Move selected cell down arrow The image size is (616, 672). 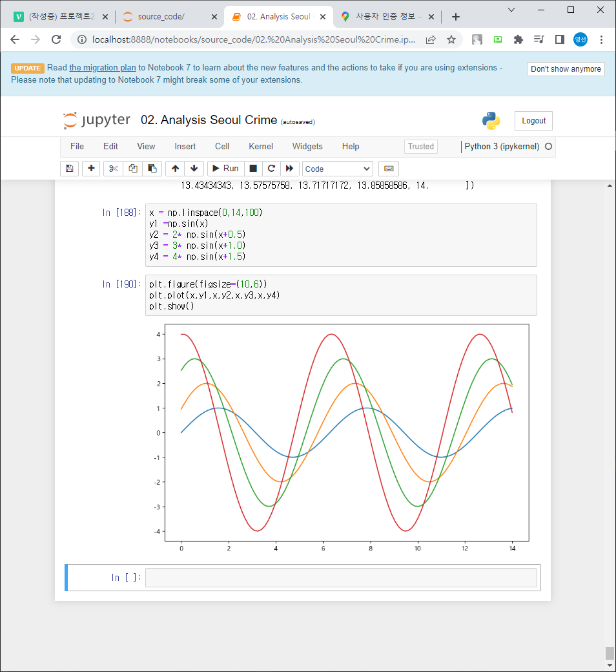pos(194,169)
